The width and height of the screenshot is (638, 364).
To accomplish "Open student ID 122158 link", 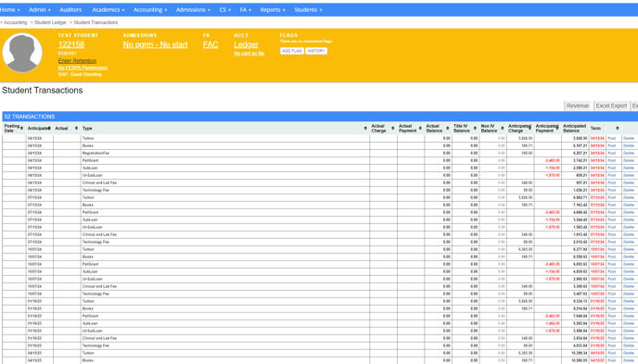I will pos(71,44).
